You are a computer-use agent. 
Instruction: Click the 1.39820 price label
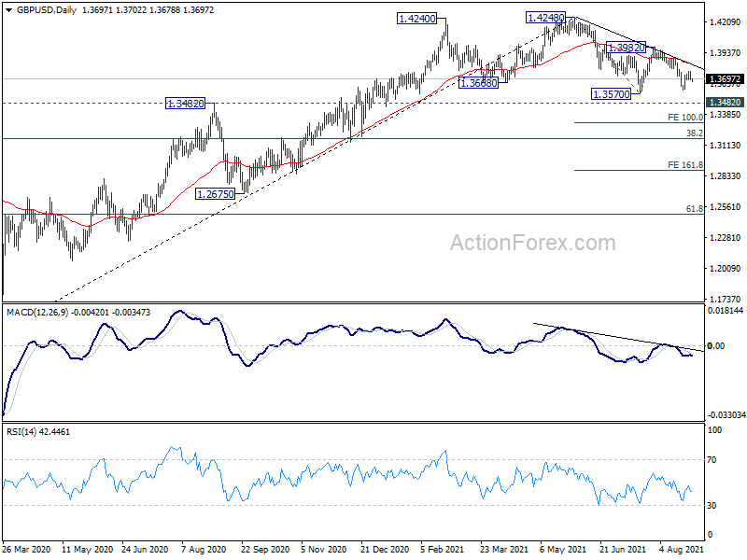[x=626, y=48]
